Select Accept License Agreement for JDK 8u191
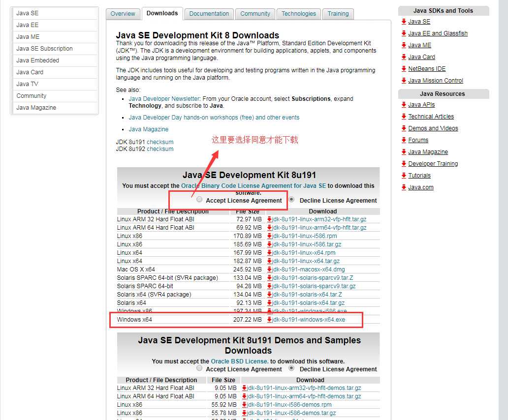 199,199
